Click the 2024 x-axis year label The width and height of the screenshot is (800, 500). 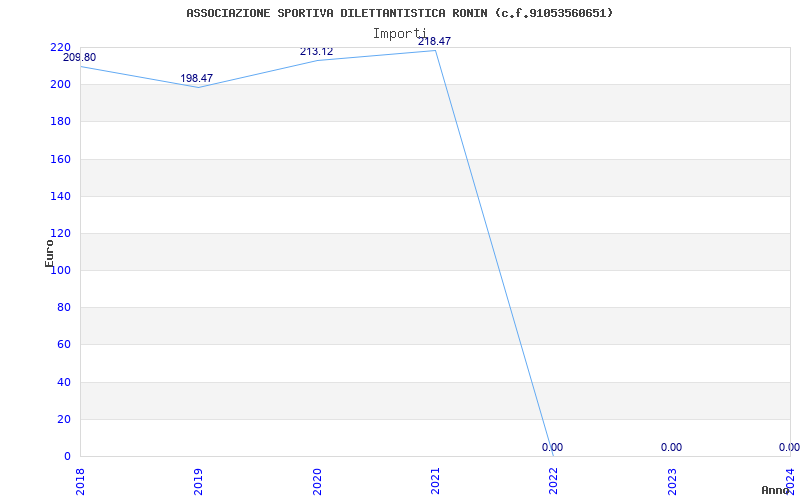790,481
